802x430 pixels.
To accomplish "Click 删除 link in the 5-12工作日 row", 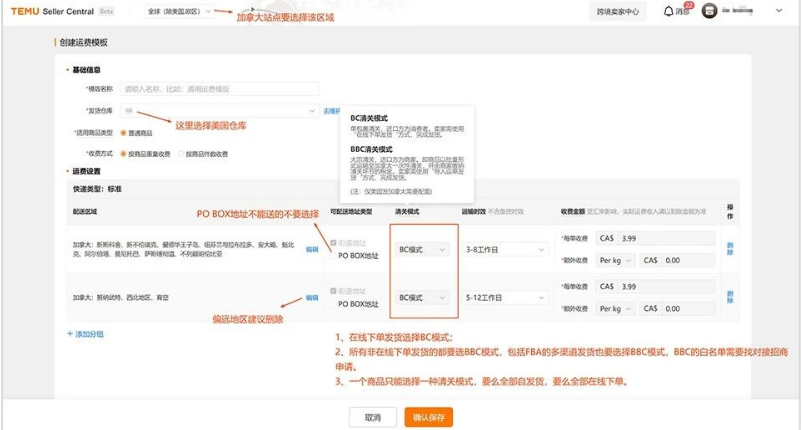I will tap(730, 297).
